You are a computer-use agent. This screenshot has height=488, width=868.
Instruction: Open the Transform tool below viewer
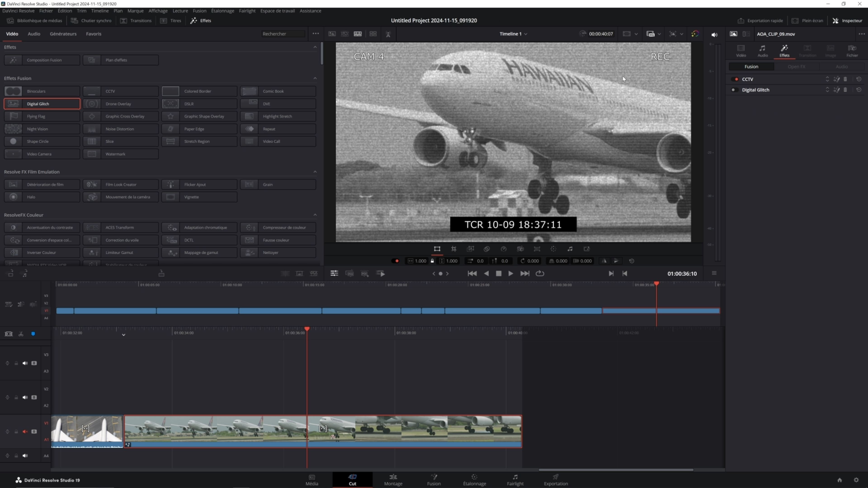[437, 249]
